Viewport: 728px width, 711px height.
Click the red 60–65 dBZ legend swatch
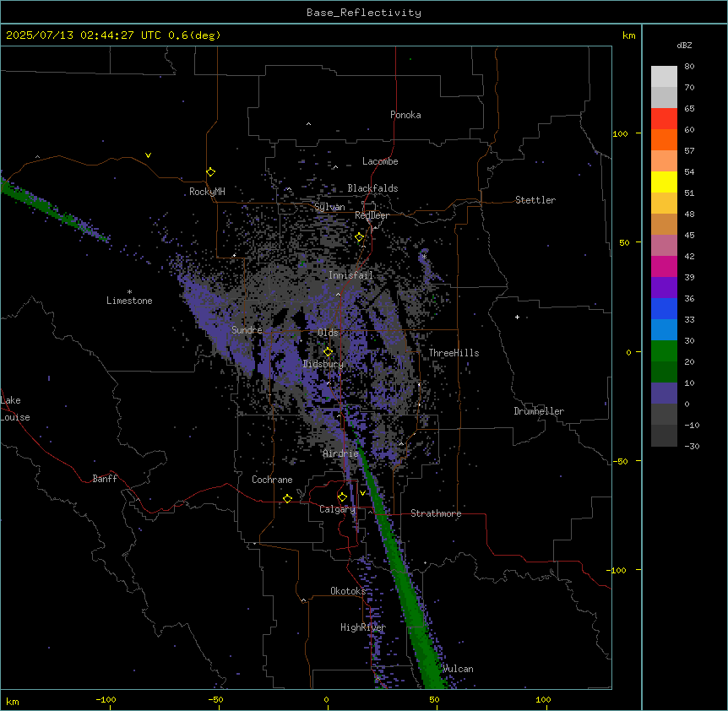(x=664, y=119)
